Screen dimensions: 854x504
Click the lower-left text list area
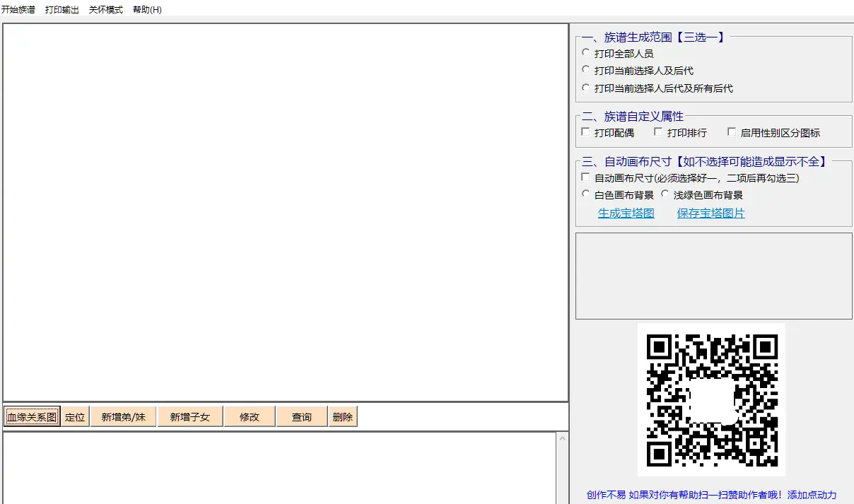click(x=280, y=468)
